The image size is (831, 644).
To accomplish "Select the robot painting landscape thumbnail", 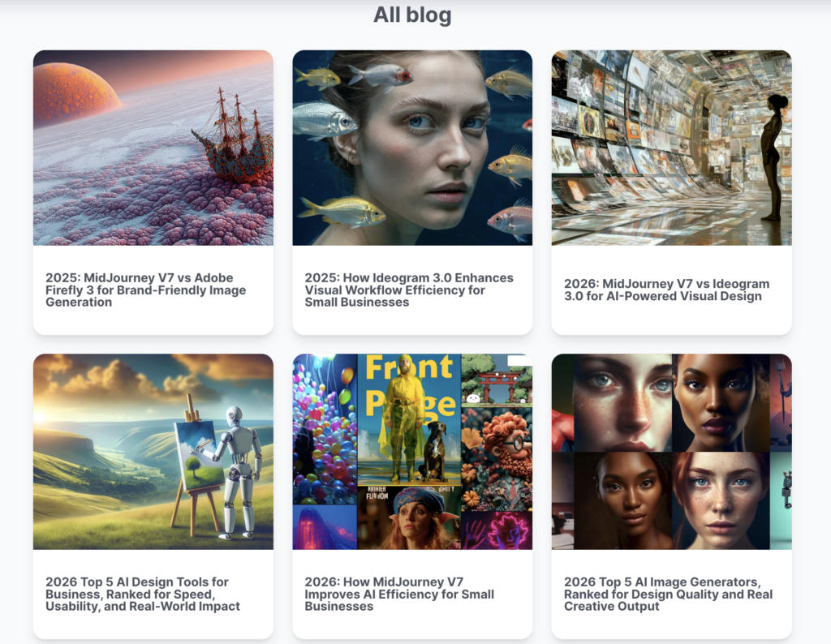I will [153, 452].
